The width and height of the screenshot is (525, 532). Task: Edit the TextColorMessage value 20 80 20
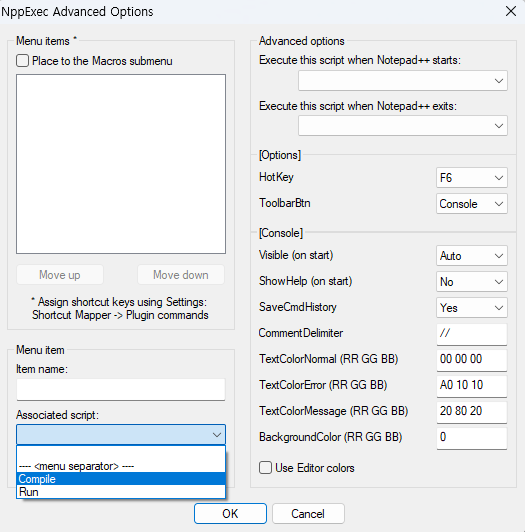tap(472, 412)
